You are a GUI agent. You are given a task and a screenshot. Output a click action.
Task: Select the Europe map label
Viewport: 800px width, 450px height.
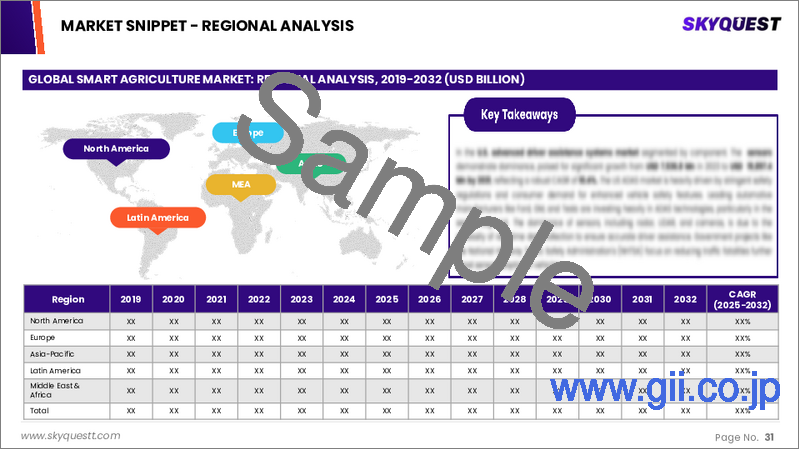[248, 132]
